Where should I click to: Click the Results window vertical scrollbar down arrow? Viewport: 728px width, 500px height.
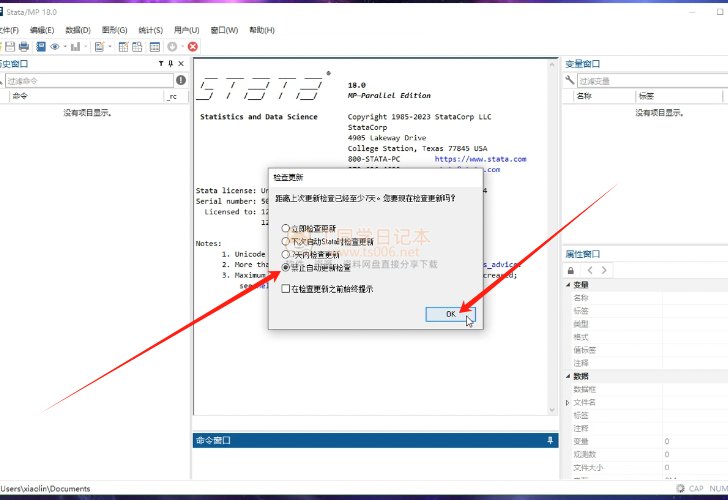(x=552, y=410)
